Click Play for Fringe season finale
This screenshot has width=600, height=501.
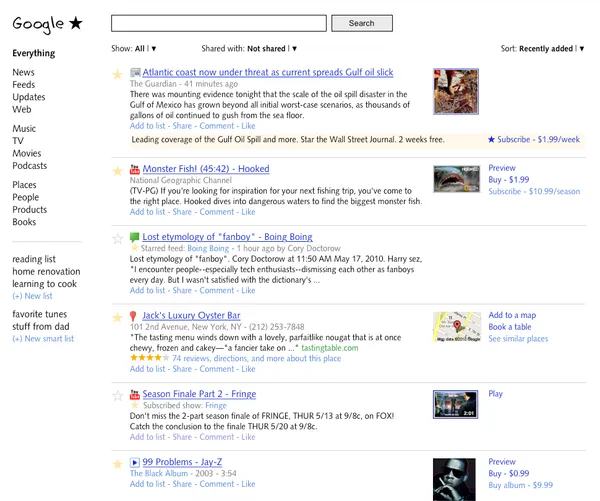pyautogui.click(x=495, y=394)
